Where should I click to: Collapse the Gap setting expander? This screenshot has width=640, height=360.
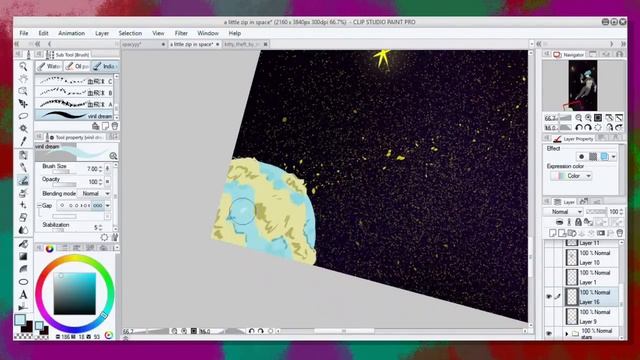pyautogui.click(x=40, y=206)
